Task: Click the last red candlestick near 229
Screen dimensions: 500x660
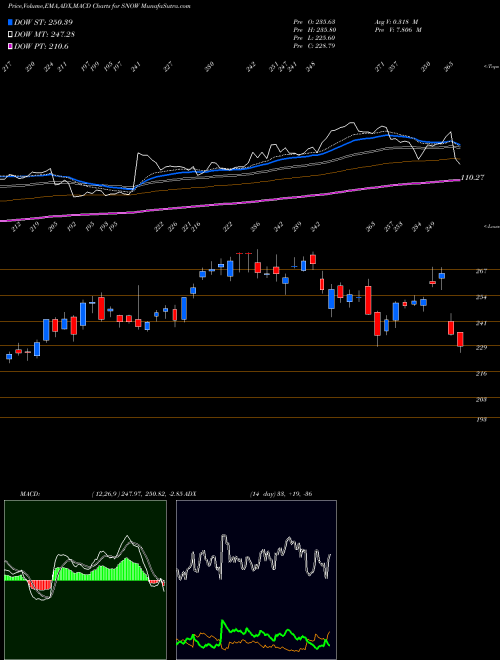Action: (460, 339)
